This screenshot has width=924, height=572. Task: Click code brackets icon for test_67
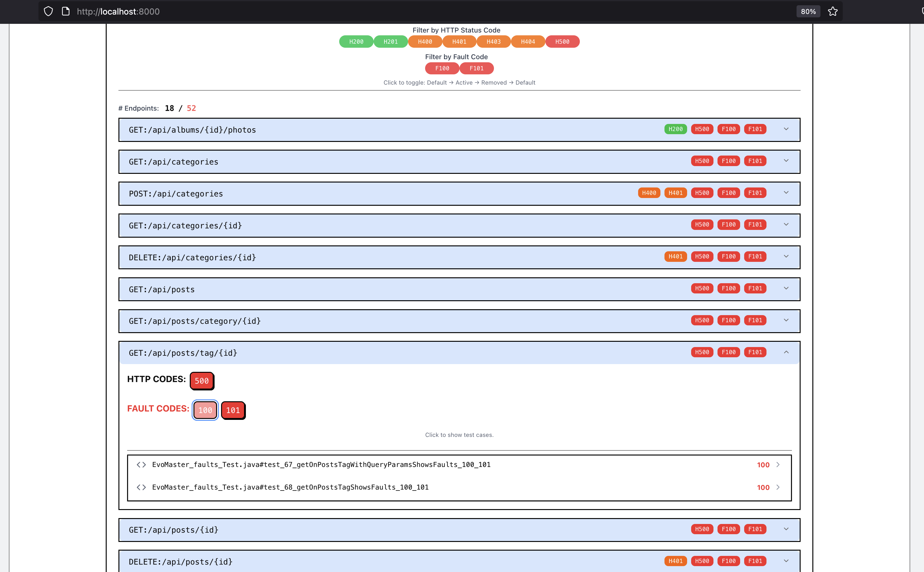coord(141,464)
